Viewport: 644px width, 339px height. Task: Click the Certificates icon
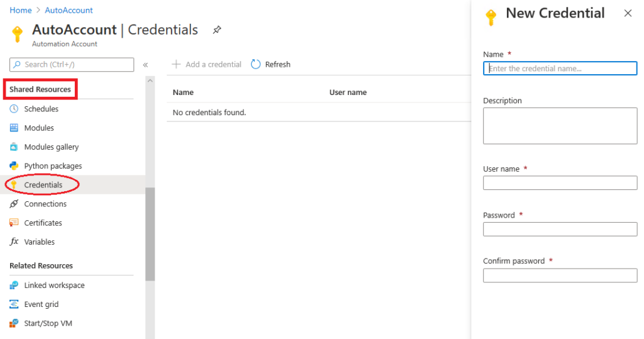(x=14, y=223)
